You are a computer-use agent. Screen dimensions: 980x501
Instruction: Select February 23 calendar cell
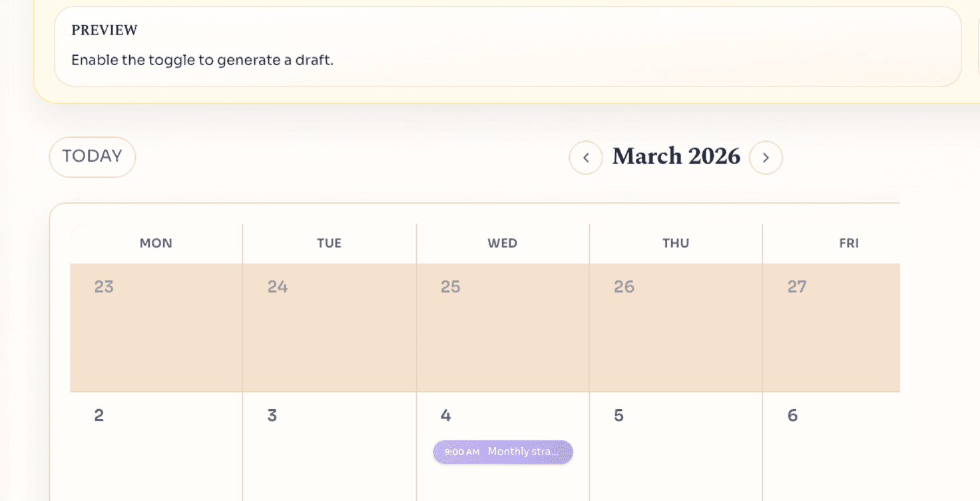tap(155, 326)
